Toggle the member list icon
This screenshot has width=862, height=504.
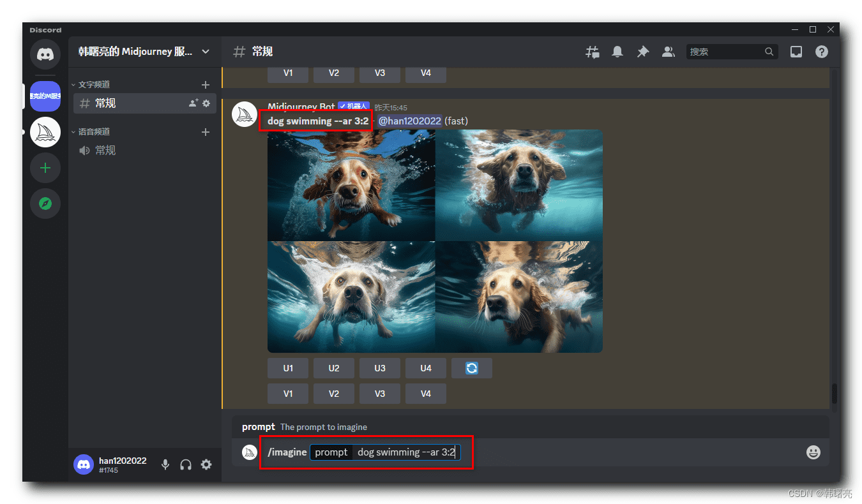coord(669,52)
